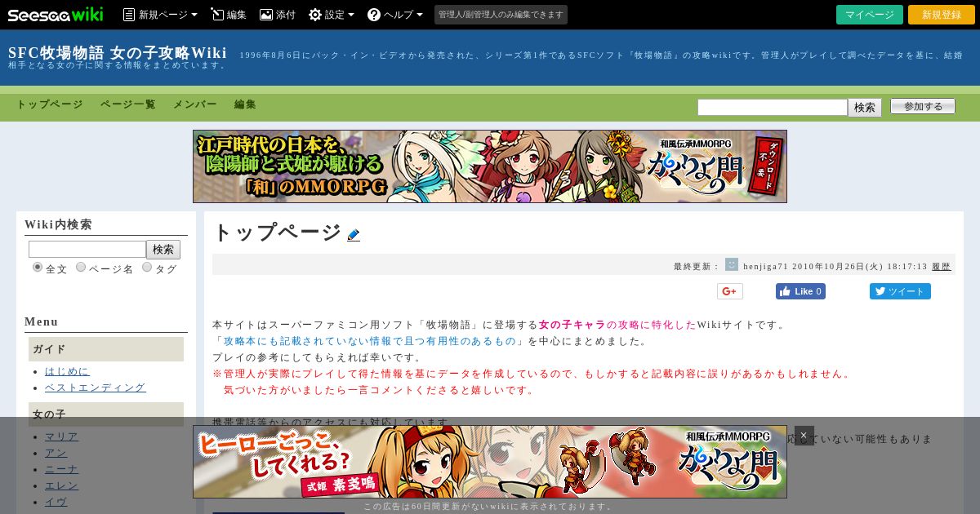Click the マイページ button

pyautogui.click(x=870, y=15)
